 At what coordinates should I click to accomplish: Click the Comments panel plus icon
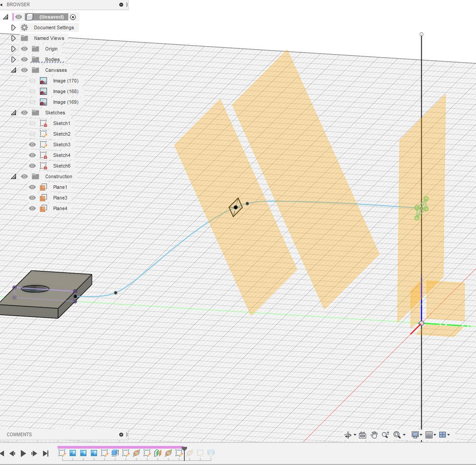click(121, 435)
